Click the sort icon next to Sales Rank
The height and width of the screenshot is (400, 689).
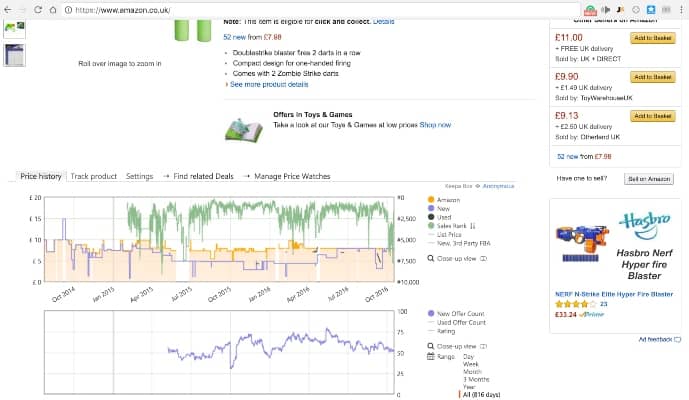click(x=473, y=226)
